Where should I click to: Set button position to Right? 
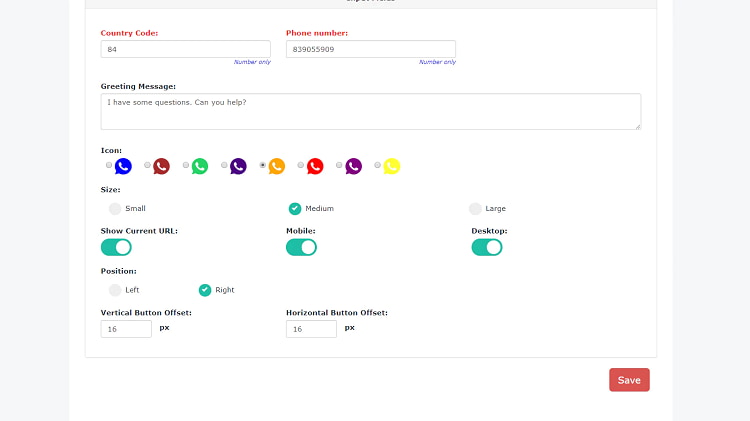[205, 290]
